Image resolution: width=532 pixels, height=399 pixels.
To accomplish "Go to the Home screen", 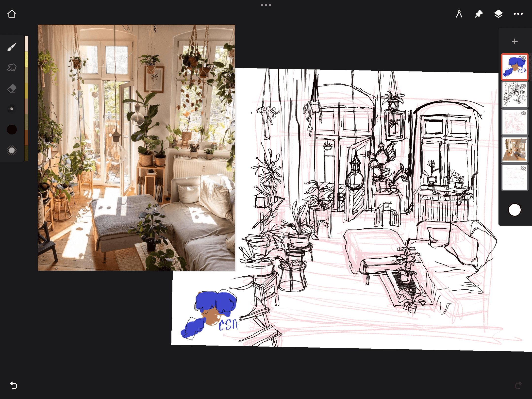I will (12, 14).
